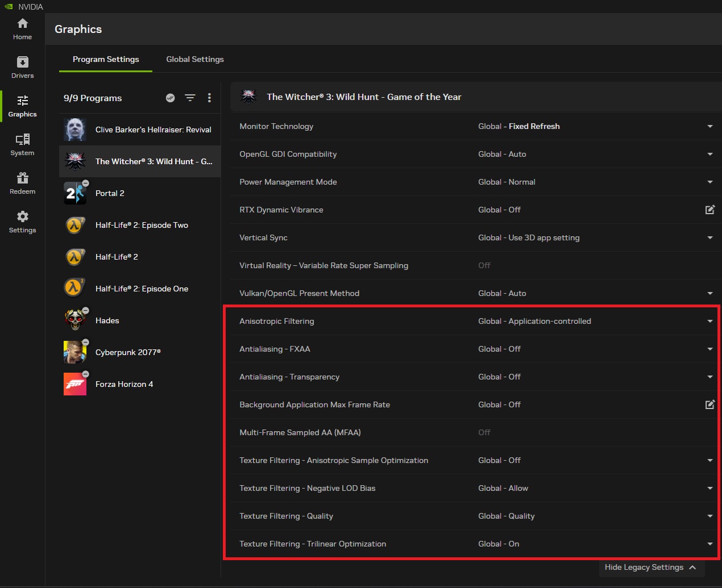Select Clive Barker's Hellraiser: Revival program
Viewport: 722px width, 588px height.
[153, 130]
